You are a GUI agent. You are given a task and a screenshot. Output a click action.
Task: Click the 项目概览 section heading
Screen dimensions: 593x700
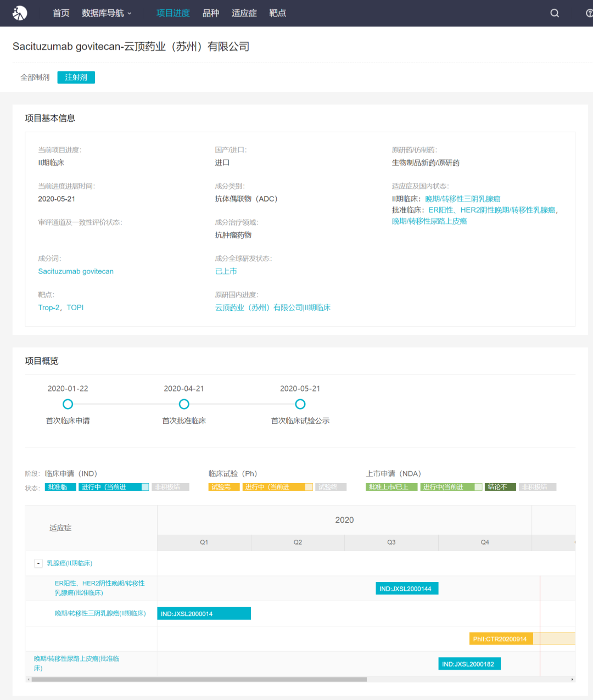42,361
